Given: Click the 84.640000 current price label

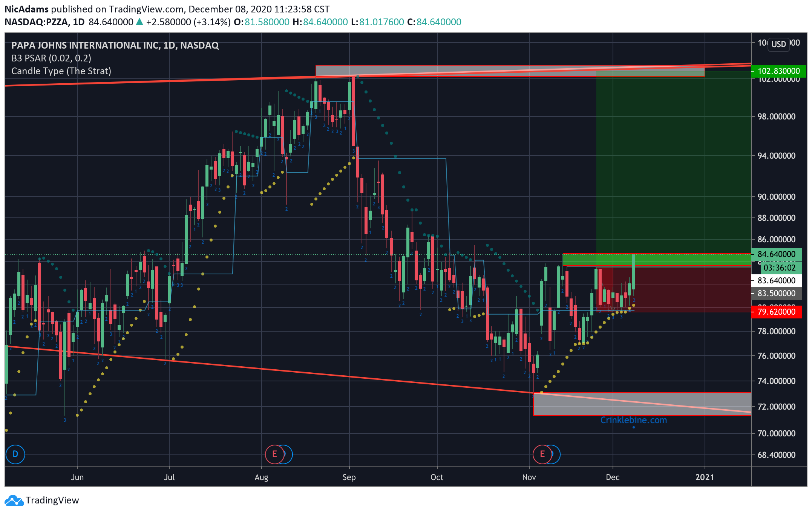Looking at the screenshot, I should click(x=776, y=254).
